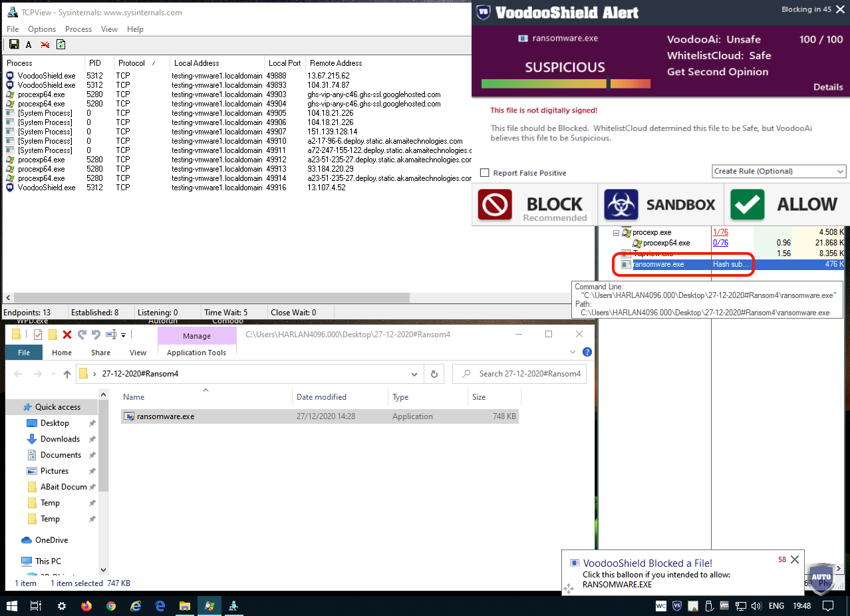Click the 'A' resolve addresses toolbar icon in TCPView
The height and width of the screenshot is (616, 850).
[29, 45]
